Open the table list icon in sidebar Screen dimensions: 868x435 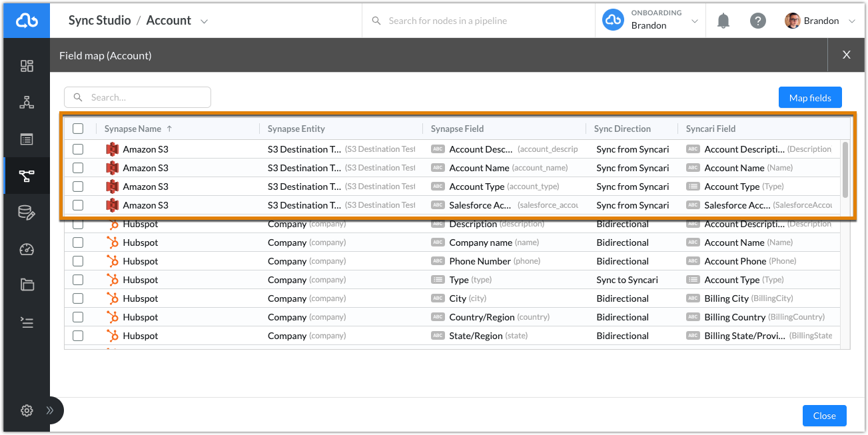(27, 139)
